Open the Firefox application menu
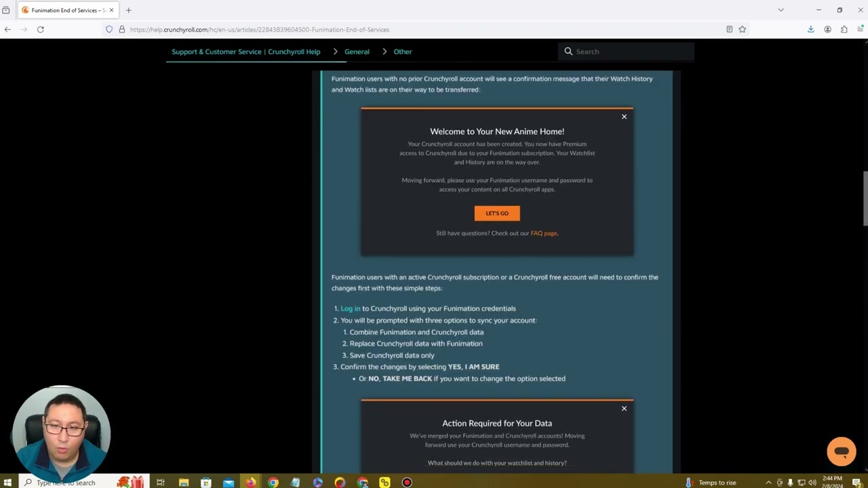The image size is (868, 488). tap(860, 29)
